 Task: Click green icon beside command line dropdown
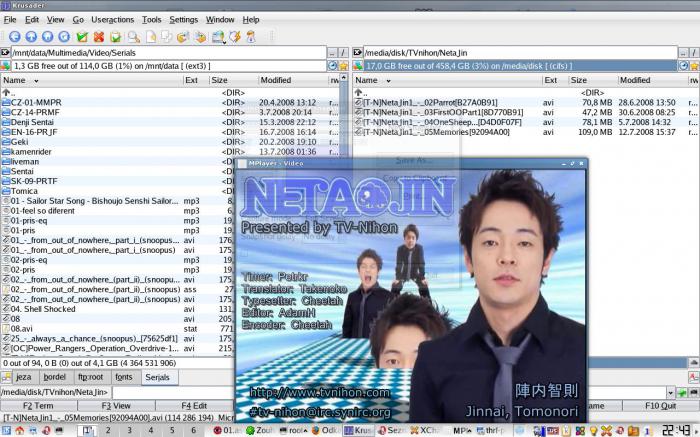tap(682, 393)
